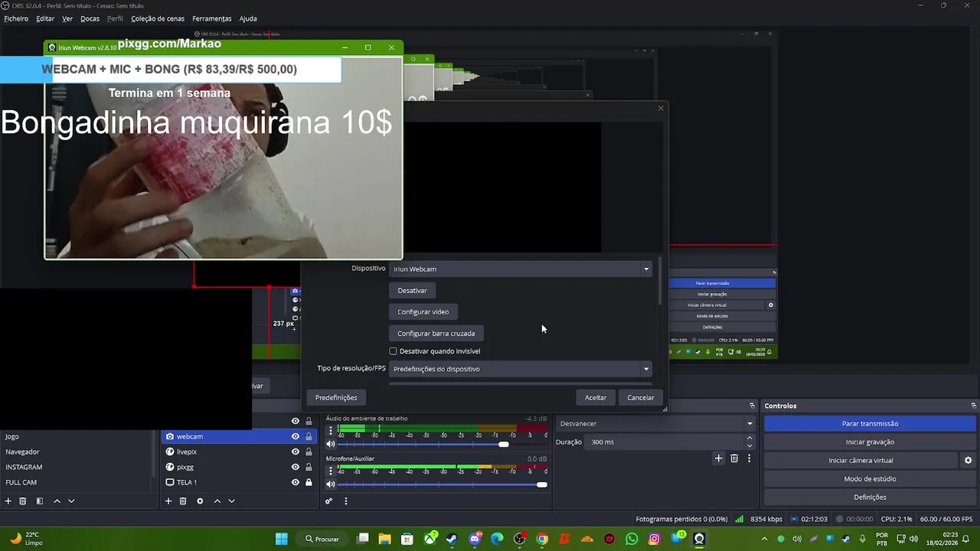Click the Duração 300 ms field
The image size is (980, 551).
(665, 442)
